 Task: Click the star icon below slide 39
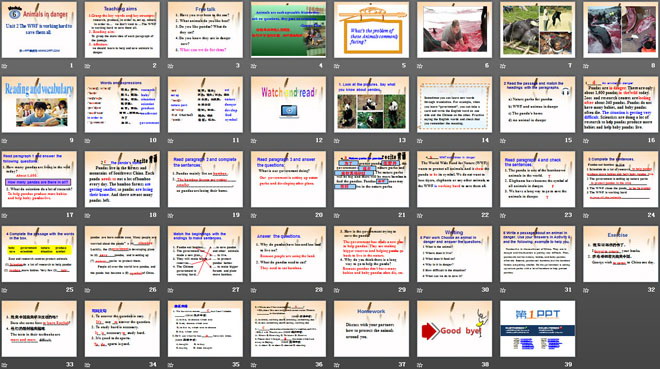(x=503, y=365)
